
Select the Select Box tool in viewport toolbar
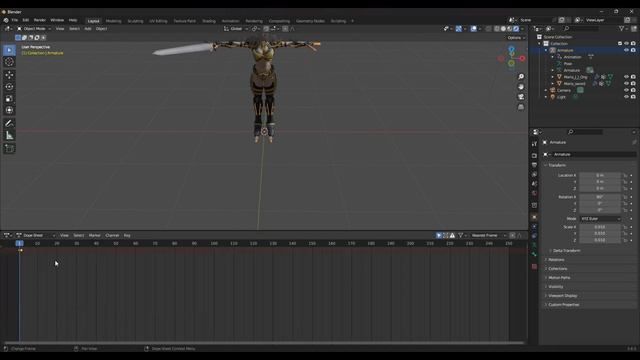coord(9,50)
